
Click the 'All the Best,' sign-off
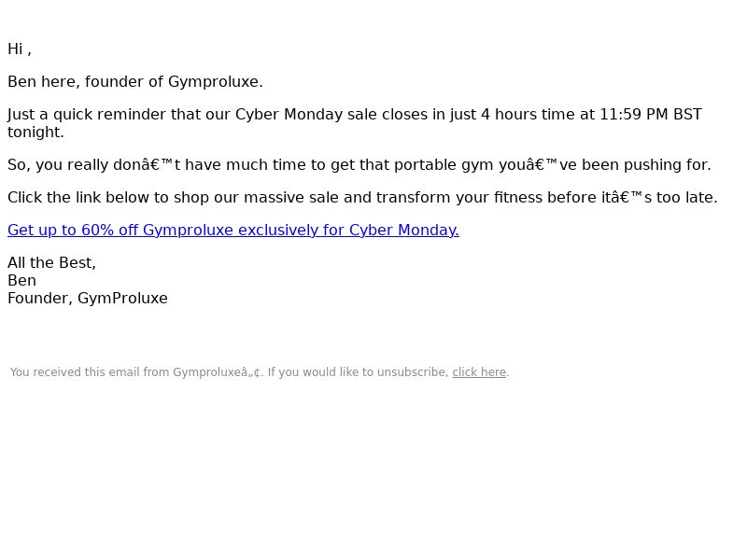52,263
